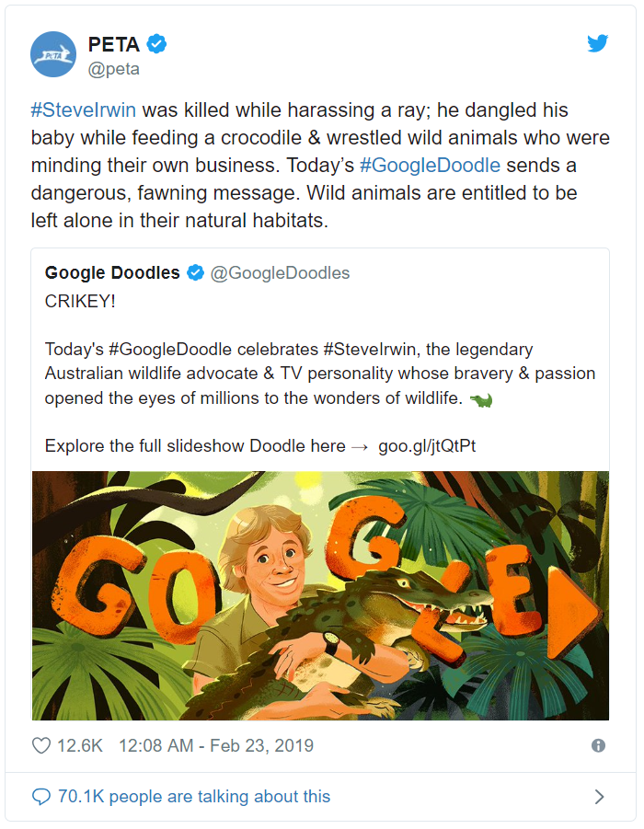Open the @GoogleDoodles handle

(281, 273)
